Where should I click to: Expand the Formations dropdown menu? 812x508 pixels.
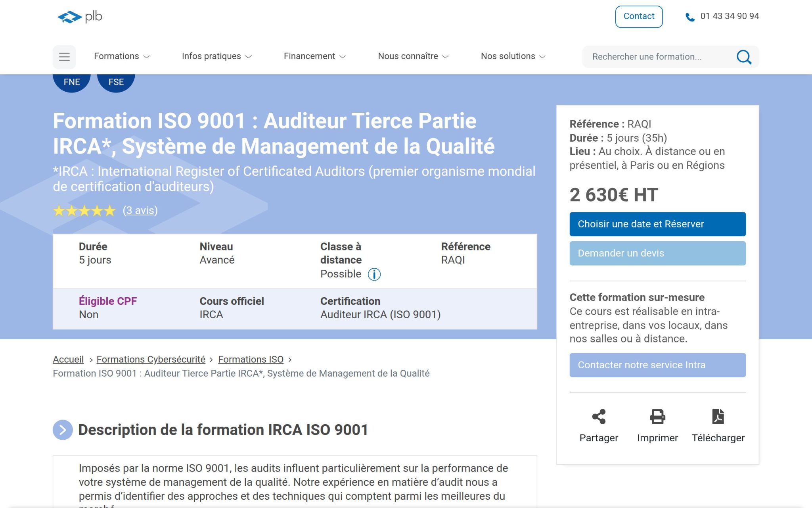tap(121, 56)
